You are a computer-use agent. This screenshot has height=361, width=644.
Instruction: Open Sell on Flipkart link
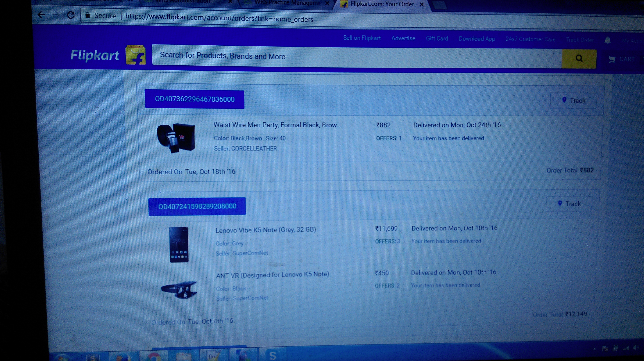[x=362, y=38]
